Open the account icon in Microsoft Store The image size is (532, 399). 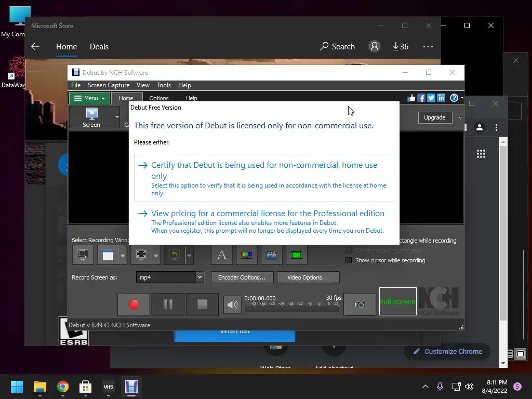(x=375, y=46)
